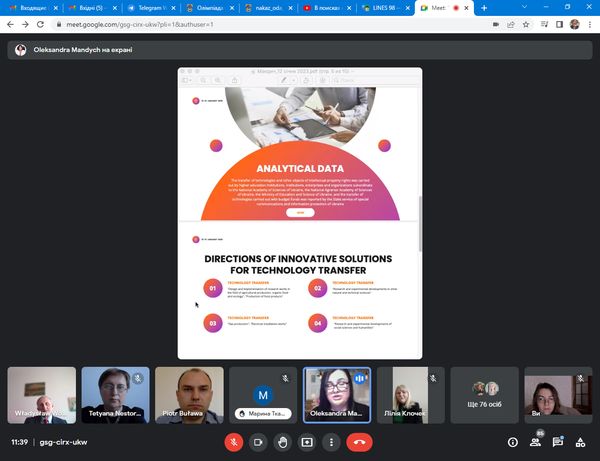
Task: Click the present screen button
Action: tap(307, 441)
